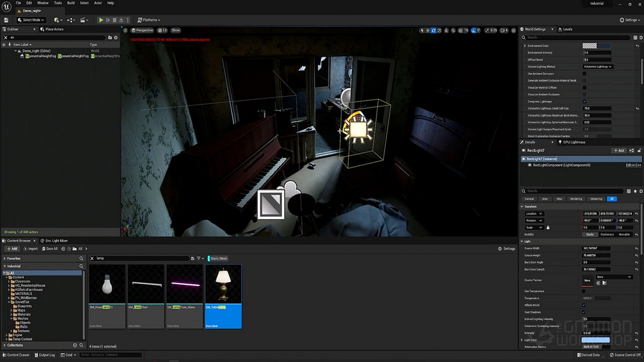Toggle the Scale lock icon

tap(548, 227)
